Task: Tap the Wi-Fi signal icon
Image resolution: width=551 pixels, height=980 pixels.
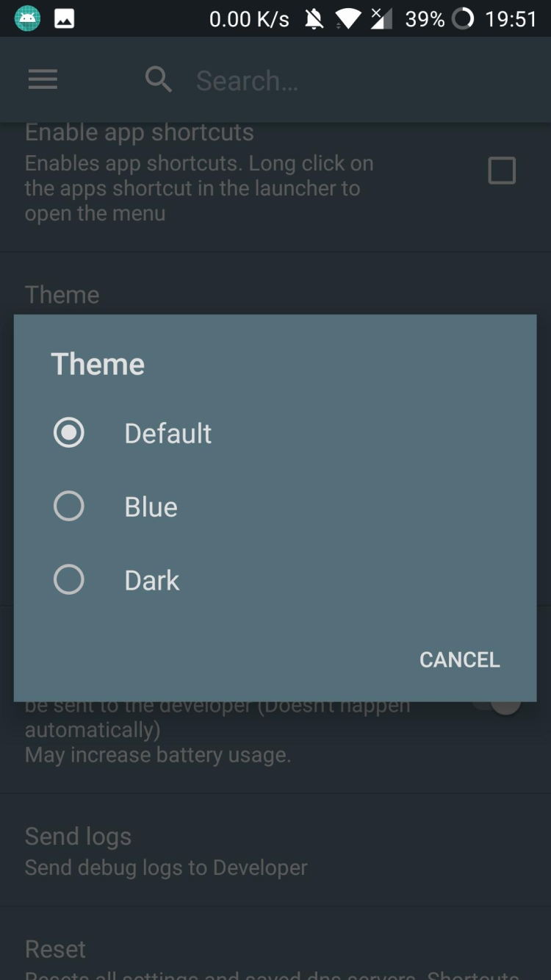Action: click(347, 19)
